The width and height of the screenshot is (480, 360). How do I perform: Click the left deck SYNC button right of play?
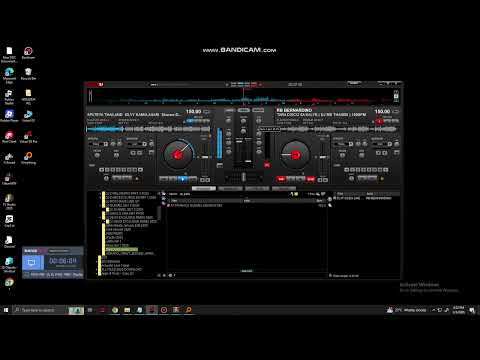pyautogui.click(x=193, y=179)
